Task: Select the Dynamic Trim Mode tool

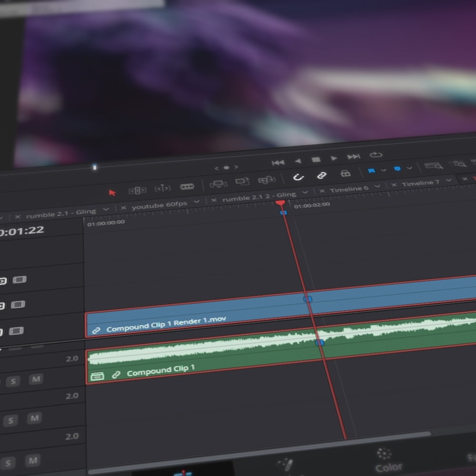Action: [x=162, y=188]
